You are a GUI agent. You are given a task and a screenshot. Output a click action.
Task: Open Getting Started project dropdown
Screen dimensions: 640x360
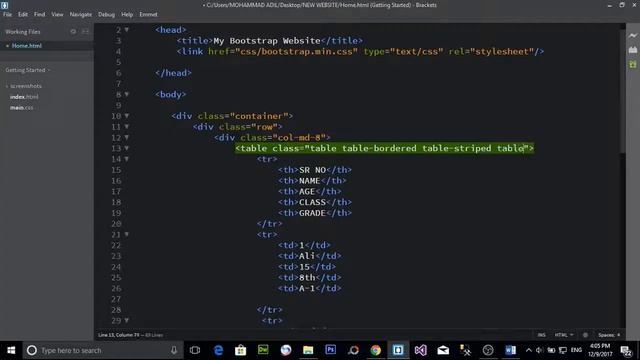[x=27, y=70]
